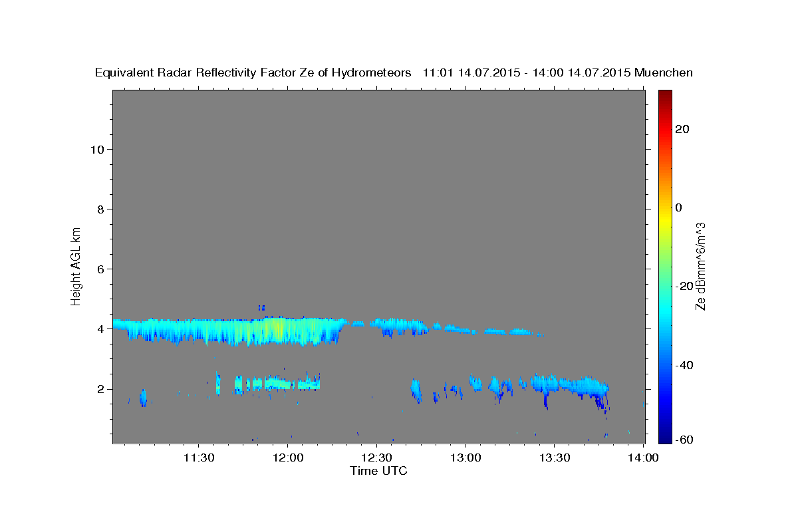Click the '6' height tick label

[101, 269]
